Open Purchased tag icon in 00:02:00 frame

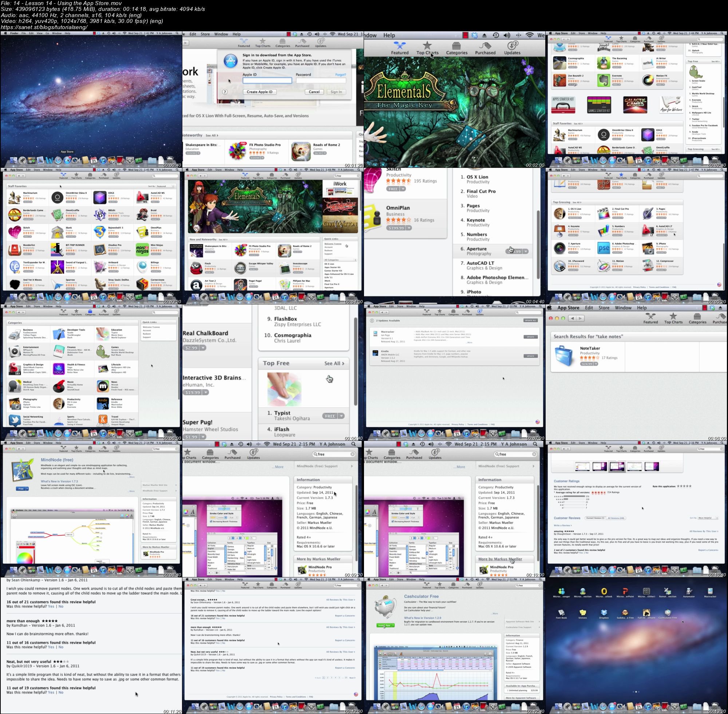pos(485,46)
